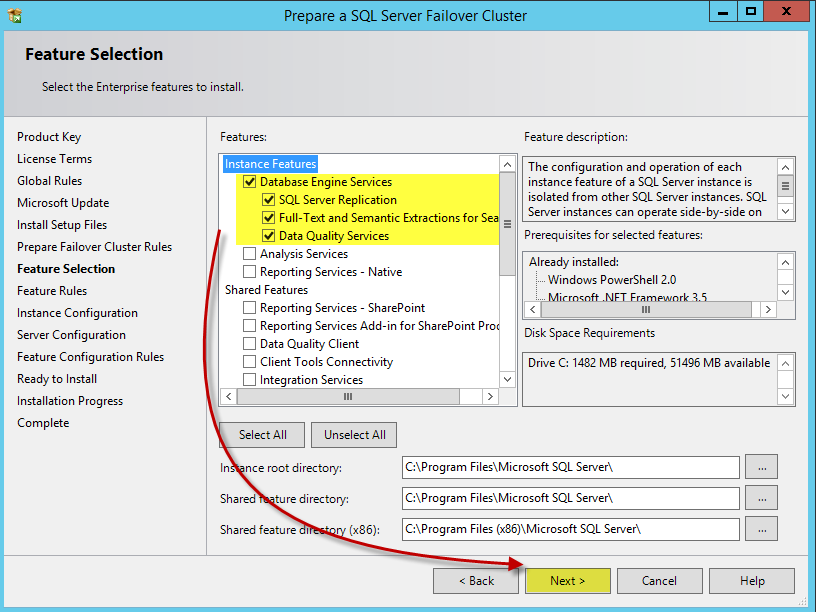
Task: Select Shared Features tree node
Action: 266,290
